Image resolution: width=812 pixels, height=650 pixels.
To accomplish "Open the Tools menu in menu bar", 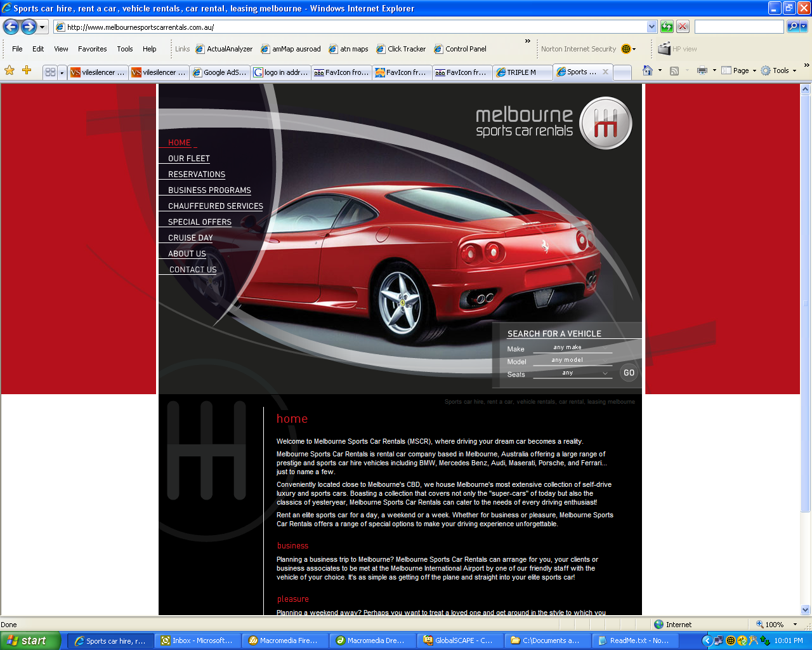I will [125, 49].
